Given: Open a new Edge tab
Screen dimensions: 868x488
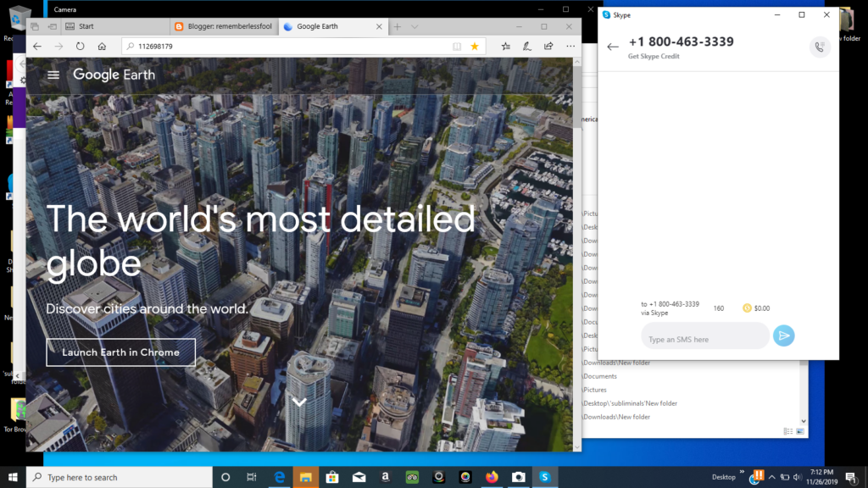Looking at the screenshot, I should pos(398,26).
